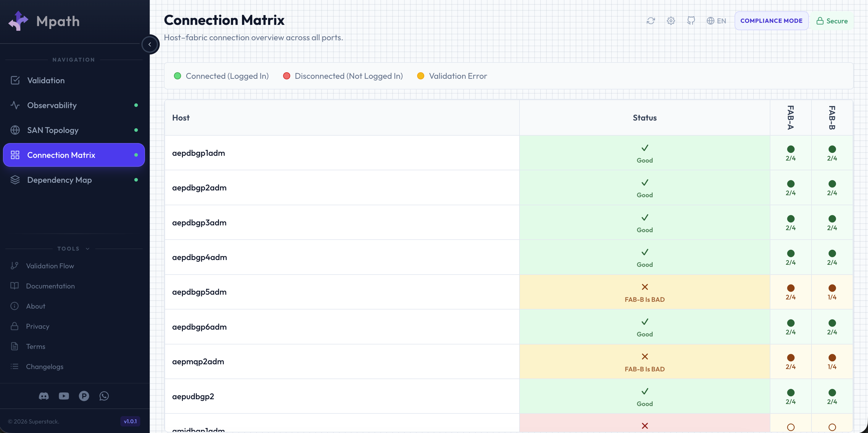Select host aepdbgp1adm
The image size is (868, 433).
(199, 153)
